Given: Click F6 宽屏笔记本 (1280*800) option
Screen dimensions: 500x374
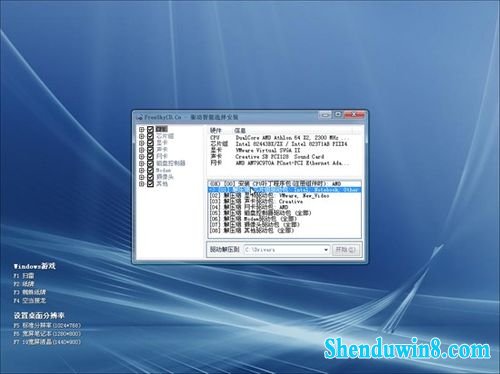Looking at the screenshot, I should click(x=47, y=334).
